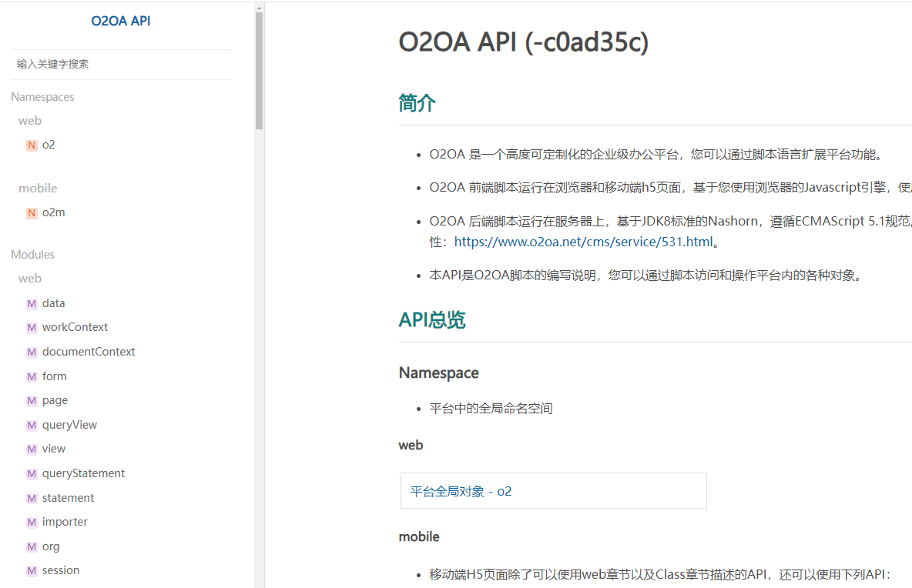Viewport: 912px width, 588px height.
Task: Click the Modules sidebar heading
Action: click(32, 255)
